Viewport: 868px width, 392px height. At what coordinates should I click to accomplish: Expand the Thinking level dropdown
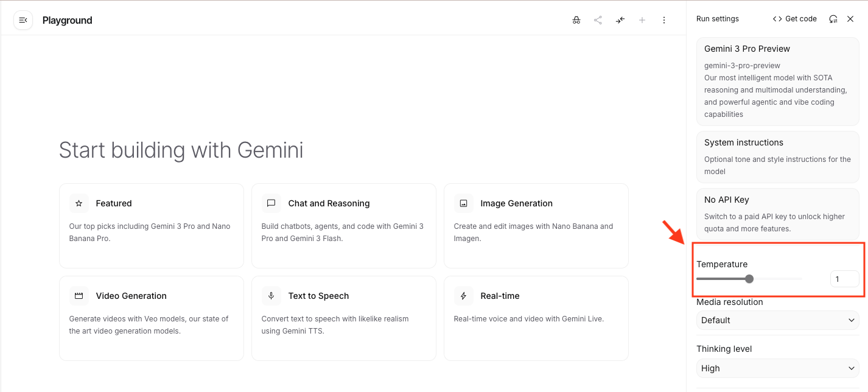777,368
